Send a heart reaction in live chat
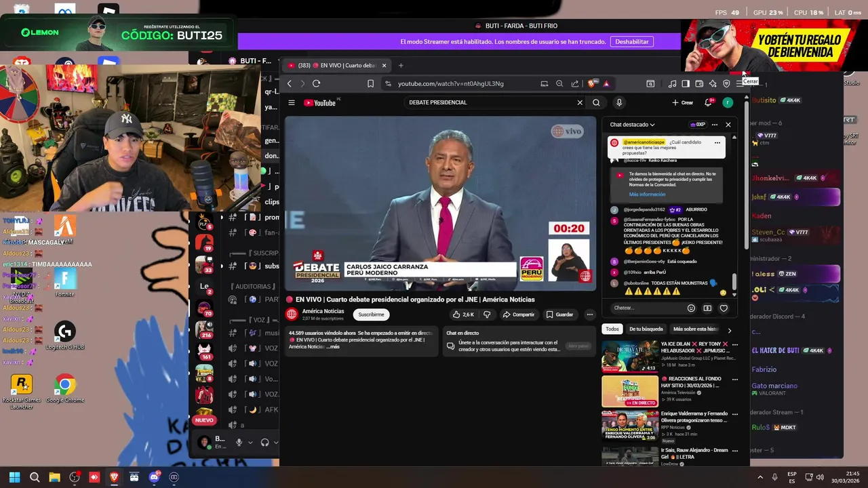 724,308
